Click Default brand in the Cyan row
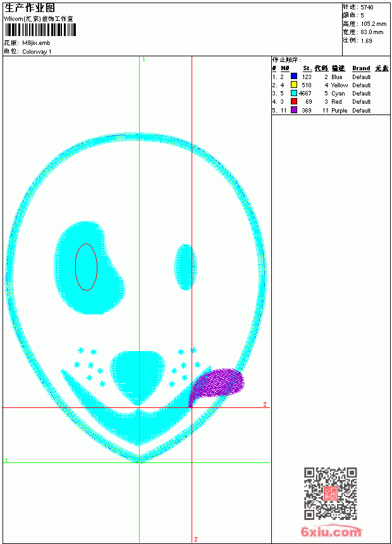392x544 pixels. pos(362,94)
